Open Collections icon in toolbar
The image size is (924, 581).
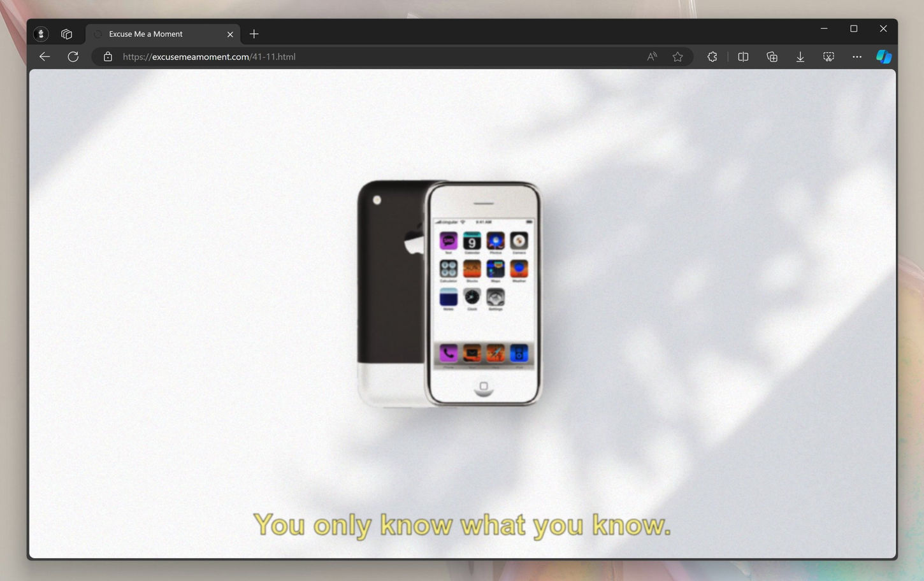click(x=772, y=57)
